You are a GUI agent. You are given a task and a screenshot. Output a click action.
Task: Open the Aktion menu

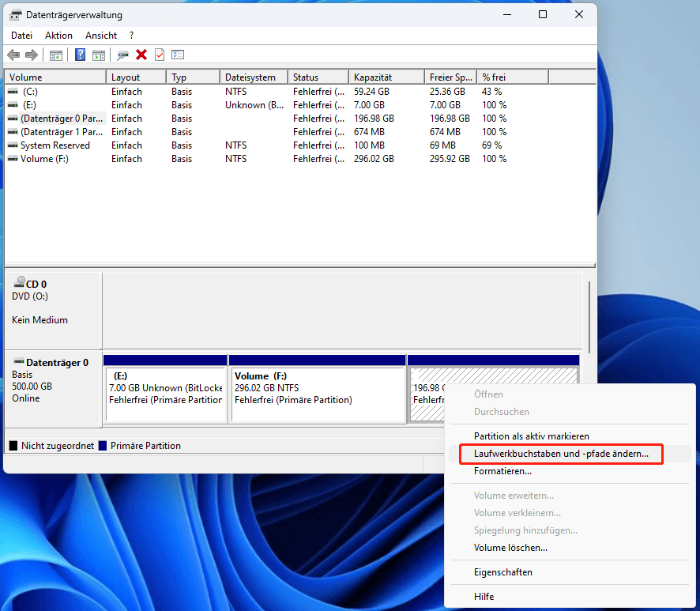click(x=58, y=36)
